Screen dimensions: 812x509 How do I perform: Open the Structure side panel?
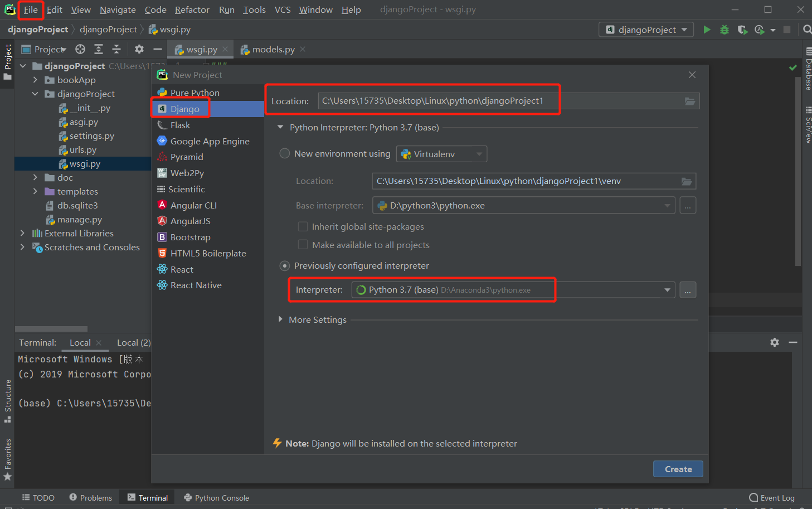click(x=8, y=401)
